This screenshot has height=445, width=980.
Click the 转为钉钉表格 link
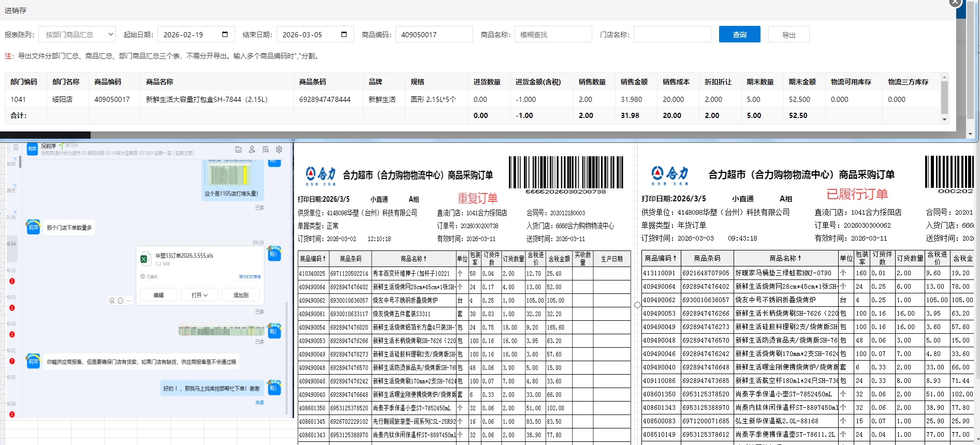coord(250,277)
